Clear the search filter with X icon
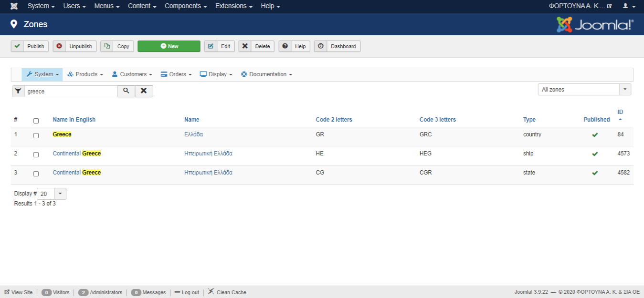 144,91
